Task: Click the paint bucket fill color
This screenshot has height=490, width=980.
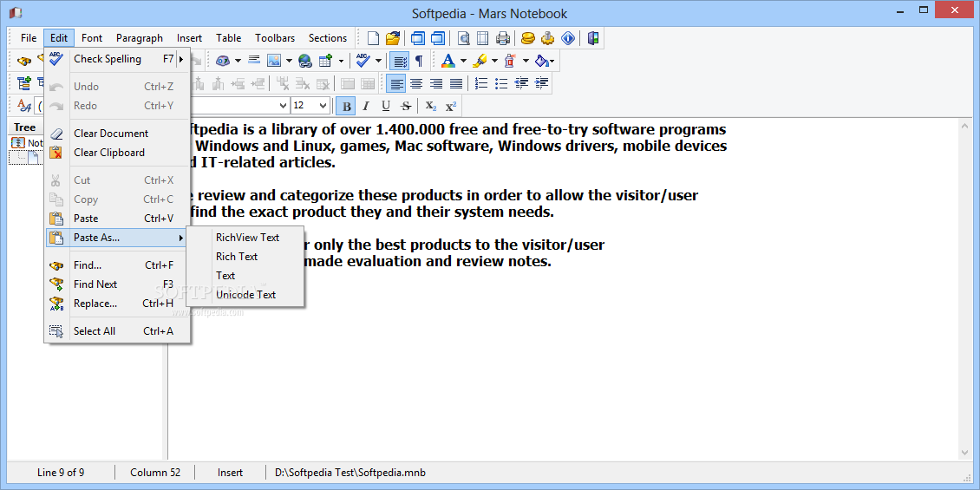Action: tap(541, 61)
